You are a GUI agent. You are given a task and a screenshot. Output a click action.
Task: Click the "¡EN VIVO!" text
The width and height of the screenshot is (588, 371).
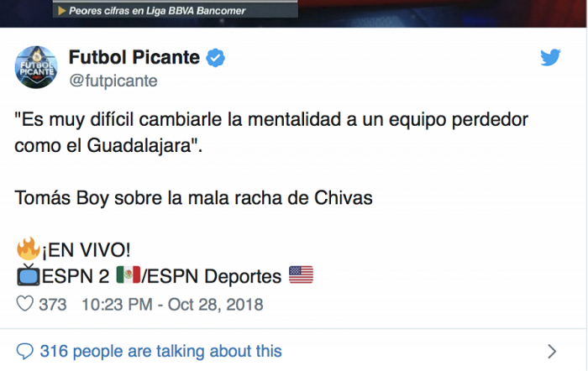[x=83, y=249]
